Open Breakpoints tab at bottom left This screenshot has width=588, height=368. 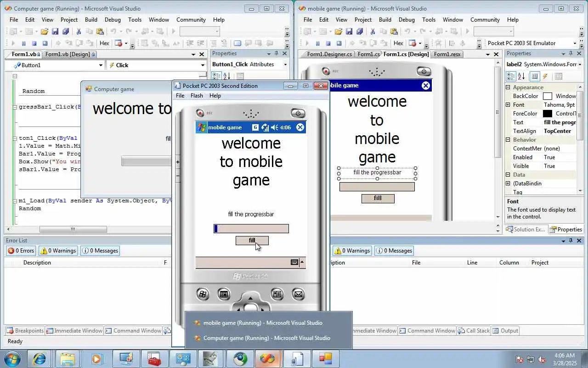click(25, 331)
